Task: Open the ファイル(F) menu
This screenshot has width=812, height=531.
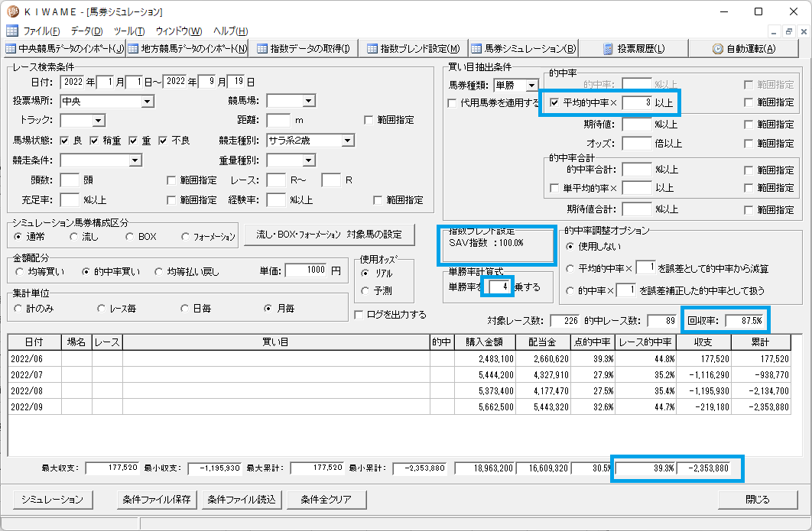Action: pos(41,31)
